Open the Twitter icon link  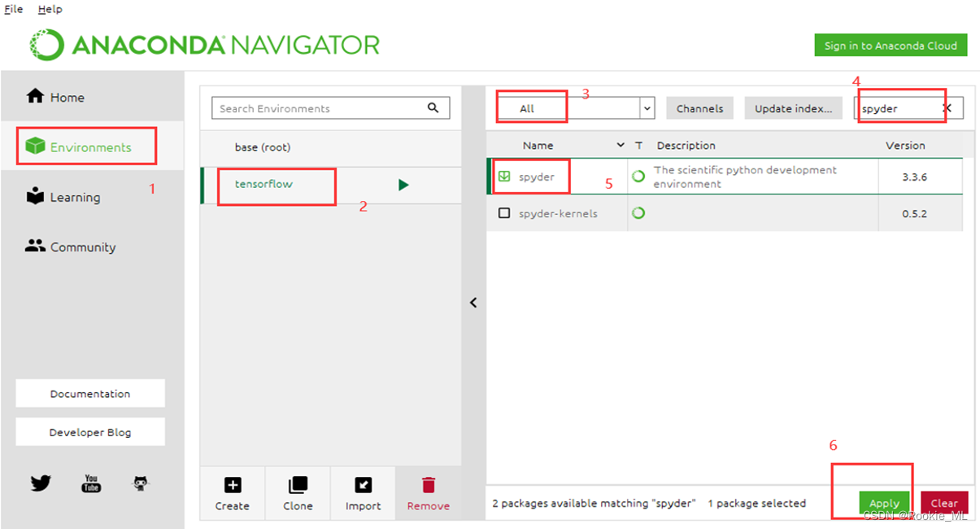[41, 483]
